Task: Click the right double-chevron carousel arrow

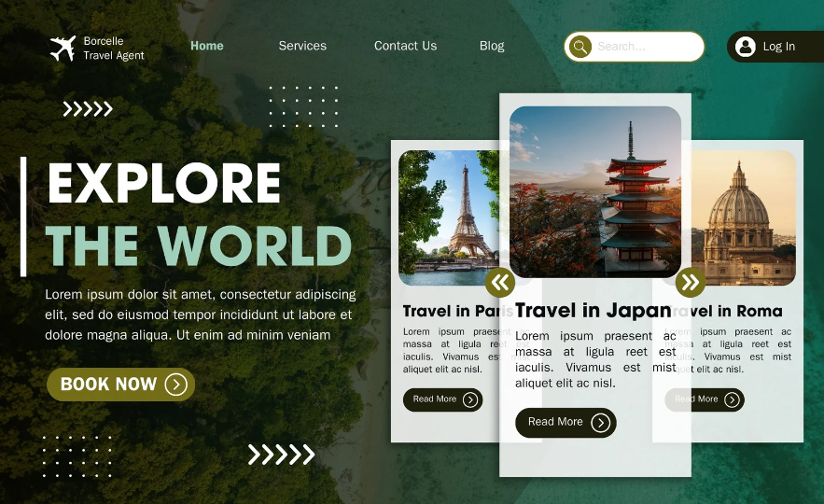Action: (690, 282)
